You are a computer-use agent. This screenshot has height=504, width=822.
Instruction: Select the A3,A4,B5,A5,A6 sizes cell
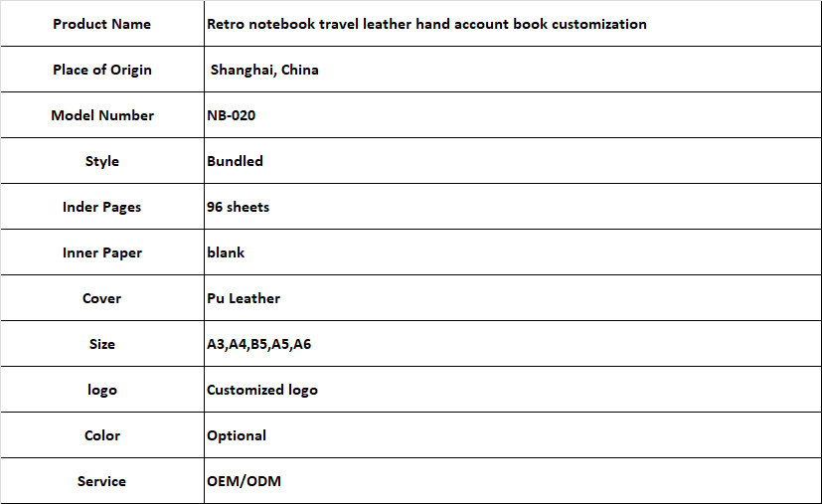[x=259, y=344]
